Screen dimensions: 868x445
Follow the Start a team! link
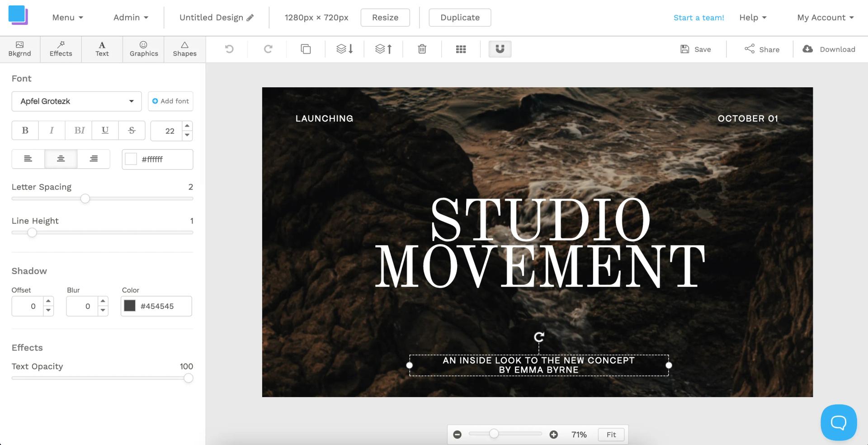(698, 18)
